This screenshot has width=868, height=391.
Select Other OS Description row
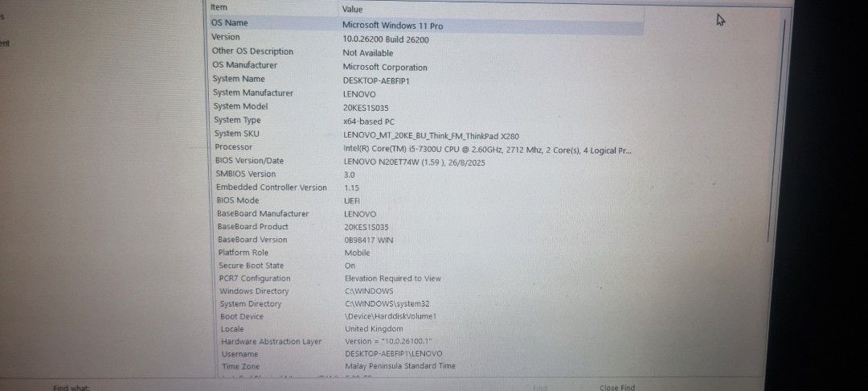pos(425,52)
